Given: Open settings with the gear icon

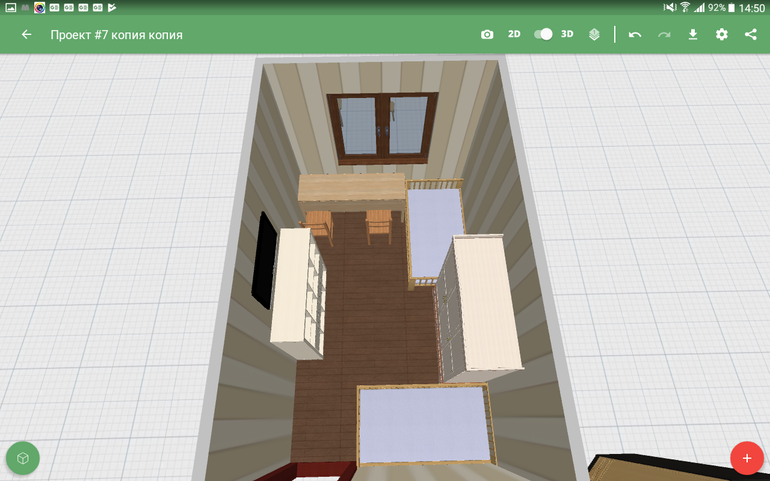Looking at the screenshot, I should pos(721,35).
